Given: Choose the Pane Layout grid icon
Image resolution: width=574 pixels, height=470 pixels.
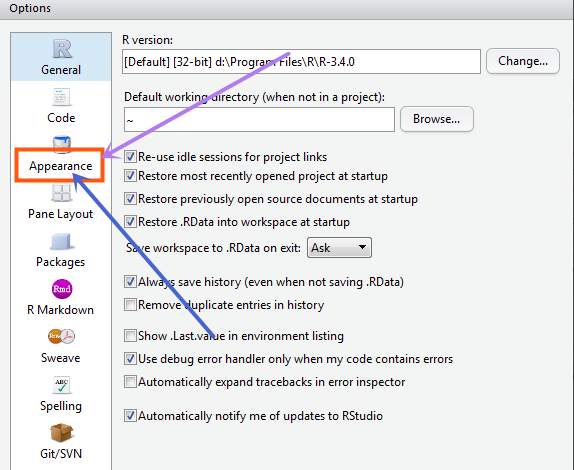Looking at the screenshot, I should [62, 193].
